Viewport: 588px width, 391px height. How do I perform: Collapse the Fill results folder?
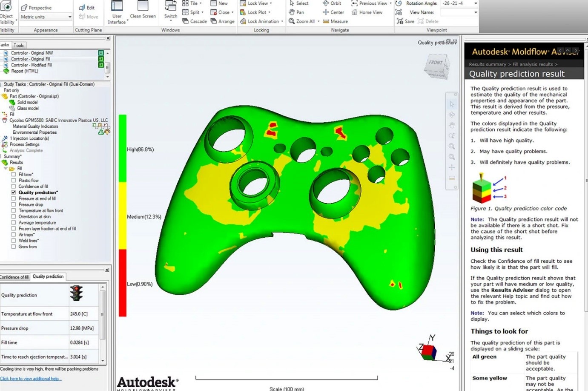click(6, 169)
